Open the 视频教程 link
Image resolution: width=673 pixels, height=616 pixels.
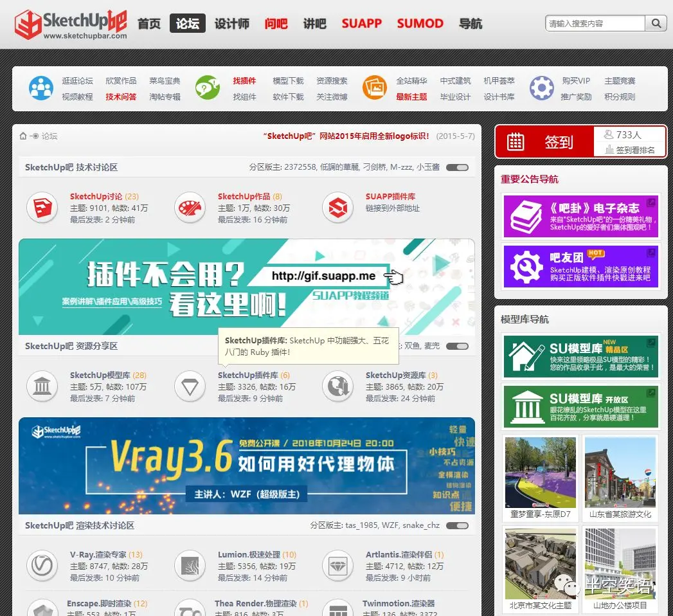(x=77, y=96)
